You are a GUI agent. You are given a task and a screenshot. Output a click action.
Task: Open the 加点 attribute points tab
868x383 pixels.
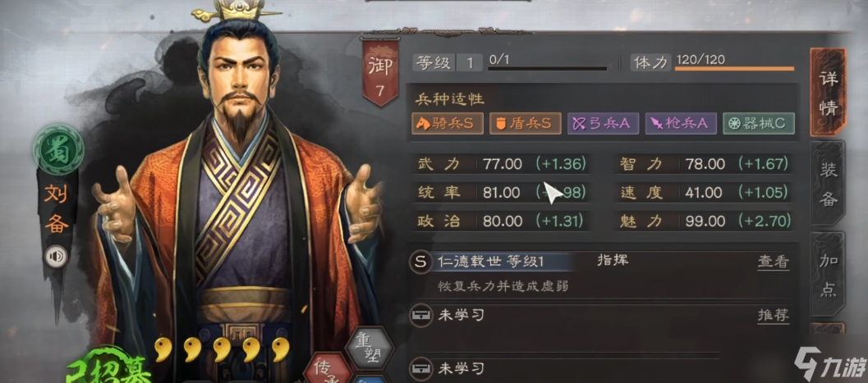(x=828, y=276)
